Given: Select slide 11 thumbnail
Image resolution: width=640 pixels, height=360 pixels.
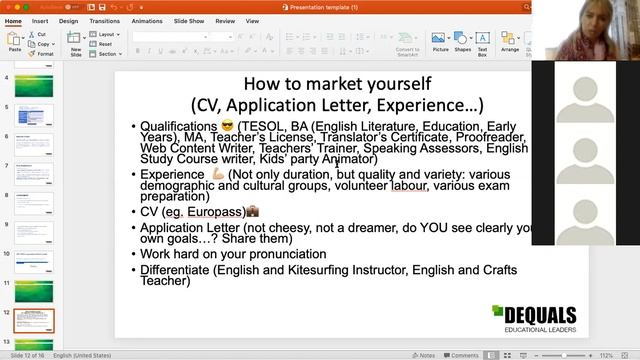Looking at the screenshot, I should pyautogui.click(x=34, y=291).
